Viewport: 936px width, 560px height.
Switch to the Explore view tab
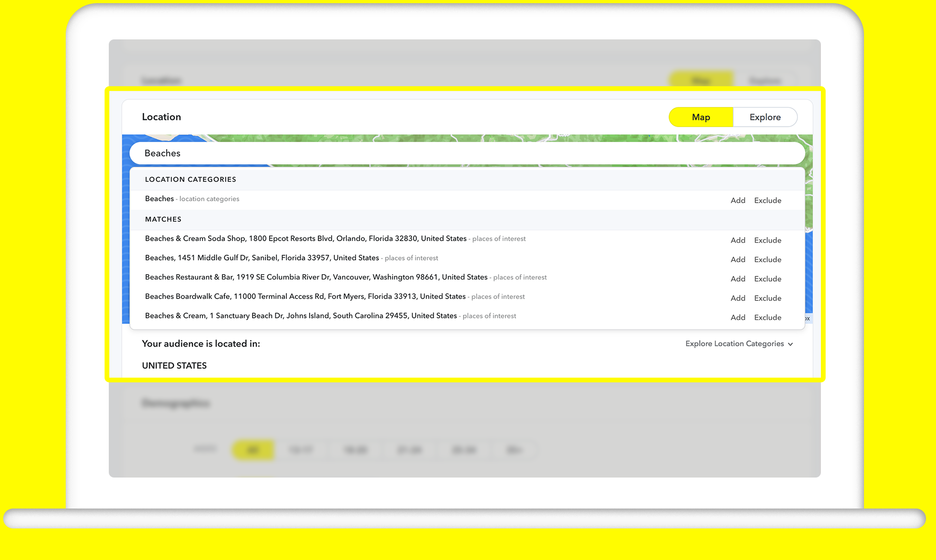tap(765, 117)
